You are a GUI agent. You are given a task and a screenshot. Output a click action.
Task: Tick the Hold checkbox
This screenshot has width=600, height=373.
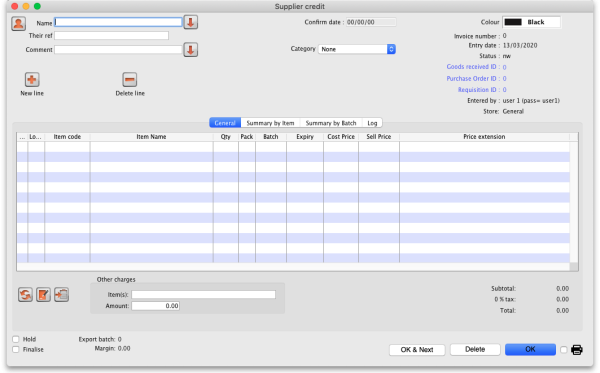point(16,339)
